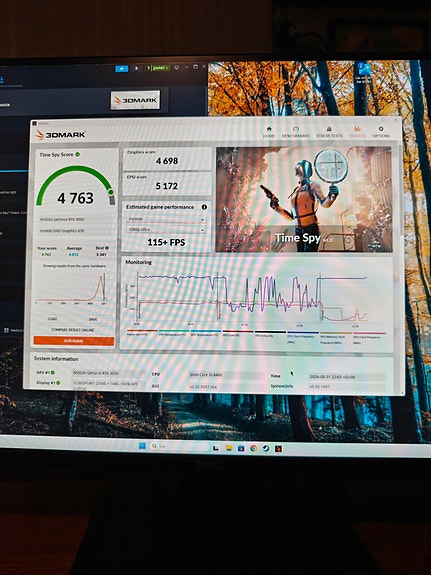Click the Save result button
This screenshot has height=575, width=431.
pos(94,319)
